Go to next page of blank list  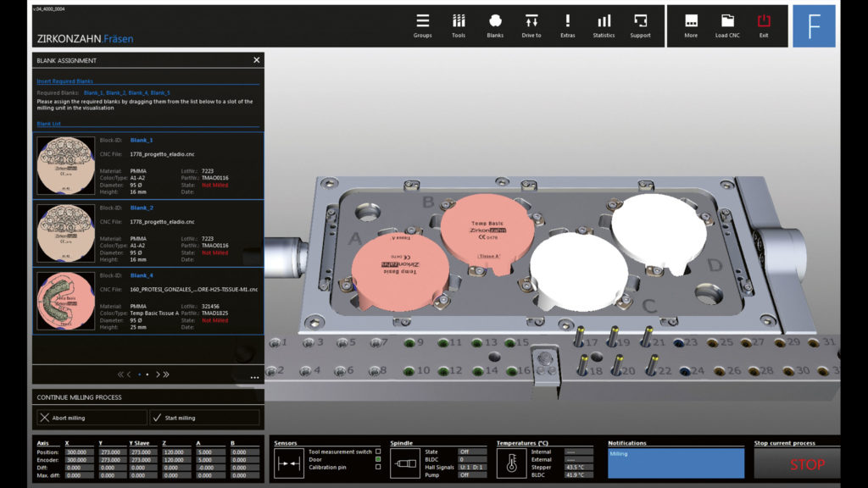pyautogui.click(x=157, y=374)
